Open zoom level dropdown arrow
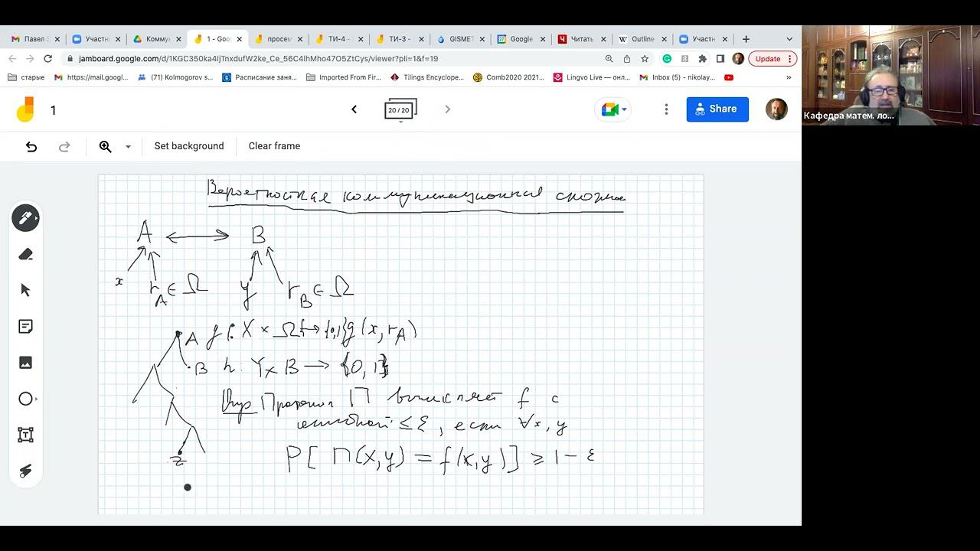 pyautogui.click(x=128, y=146)
